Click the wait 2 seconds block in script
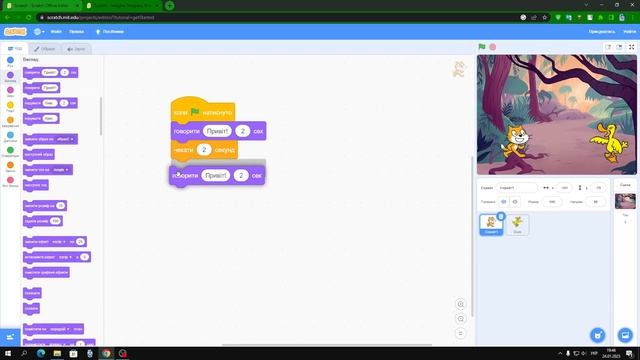Viewport: 640px width, 360px height. (204, 150)
